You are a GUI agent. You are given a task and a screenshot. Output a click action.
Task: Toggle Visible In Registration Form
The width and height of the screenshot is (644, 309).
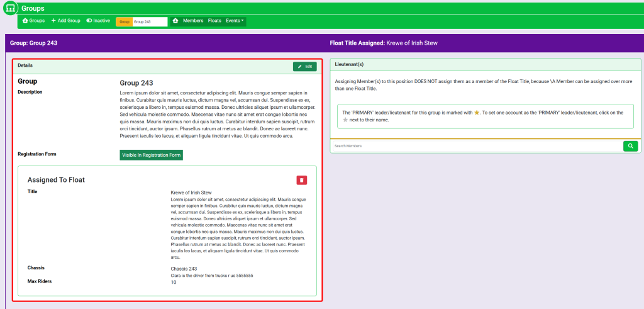tap(151, 155)
